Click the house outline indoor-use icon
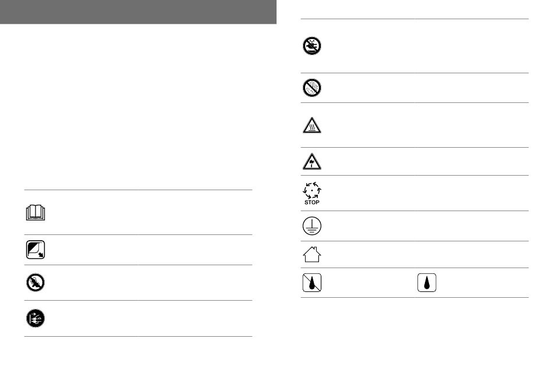The width and height of the screenshot is (553, 392). pyautogui.click(x=312, y=255)
